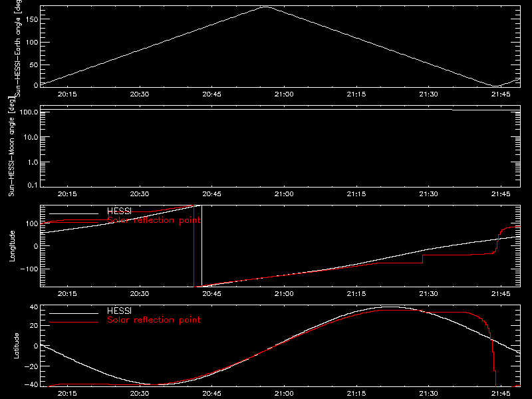Image resolution: width=532 pixels, height=399 pixels.
Task: Click 20:45 time label under Earth angle plot
Action: [211, 94]
